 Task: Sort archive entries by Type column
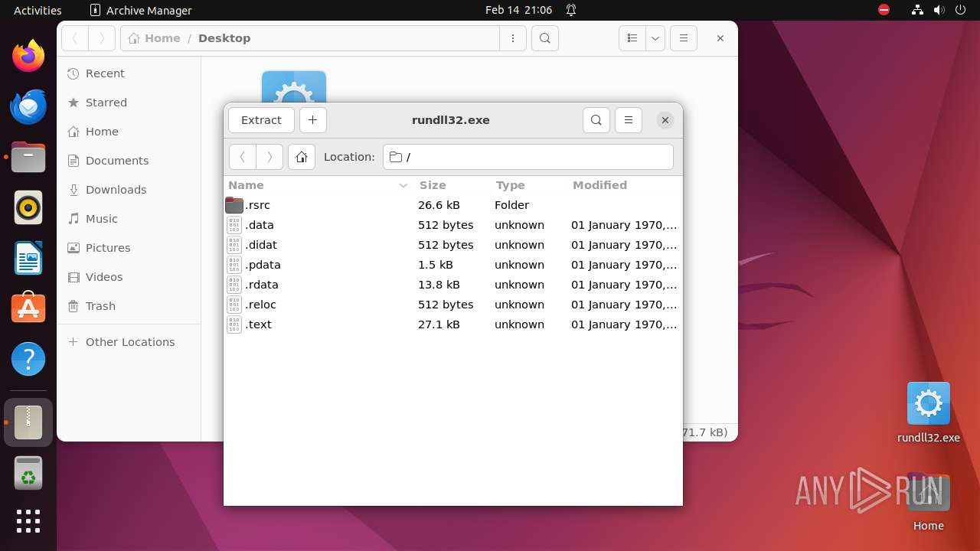[x=528, y=185]
